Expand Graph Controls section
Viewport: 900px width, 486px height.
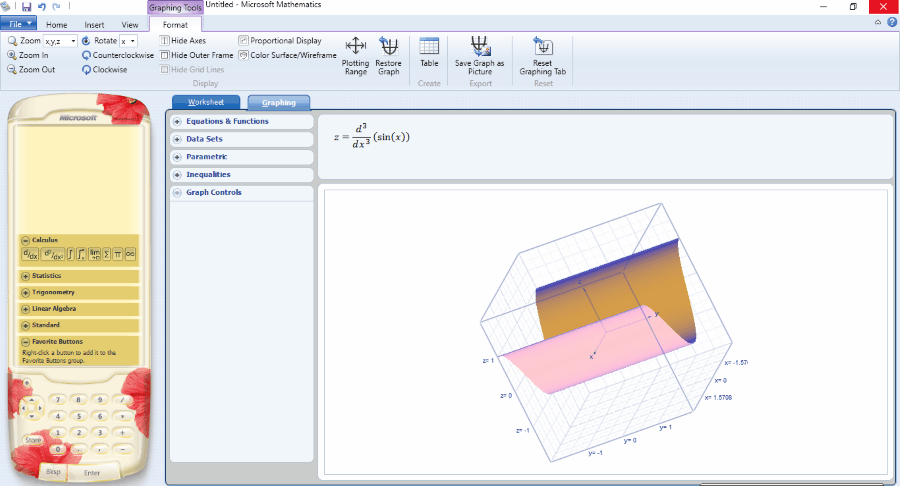(177, 193)
